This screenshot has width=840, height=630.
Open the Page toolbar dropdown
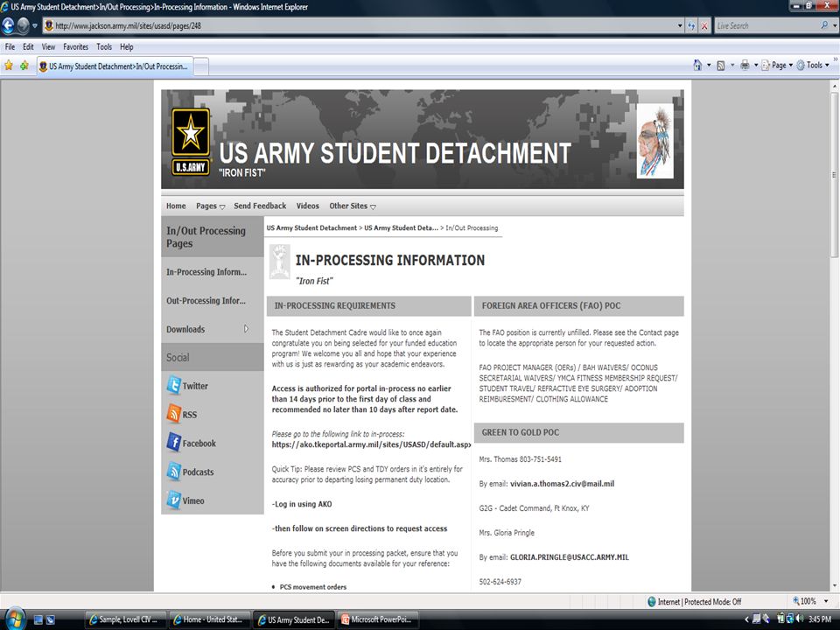point(777,66)
